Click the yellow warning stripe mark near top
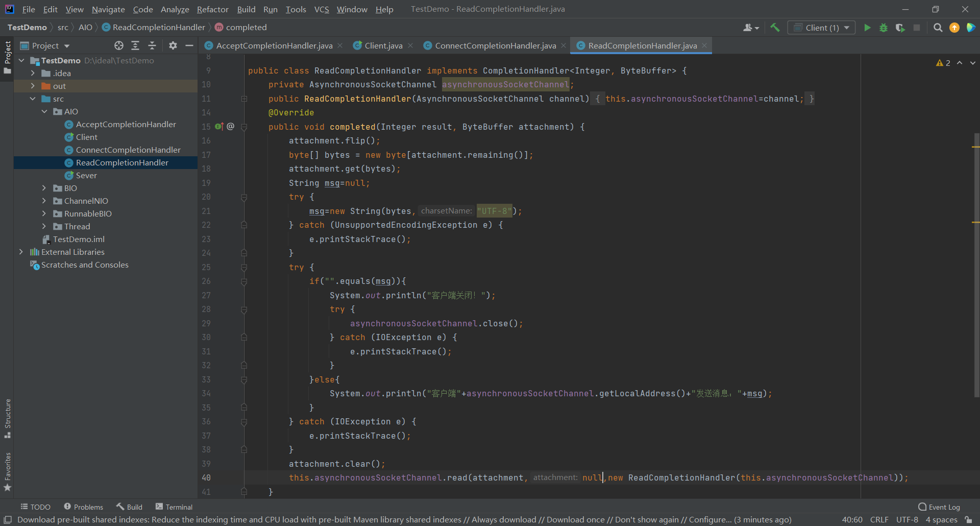Viewport: 980px width, 526px height. (x=976, y=147)
